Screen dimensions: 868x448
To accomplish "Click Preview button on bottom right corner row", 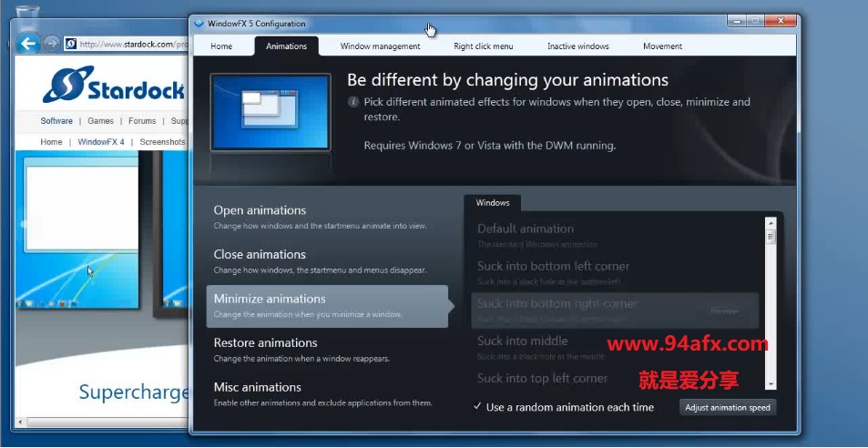I will pos(725,311).
